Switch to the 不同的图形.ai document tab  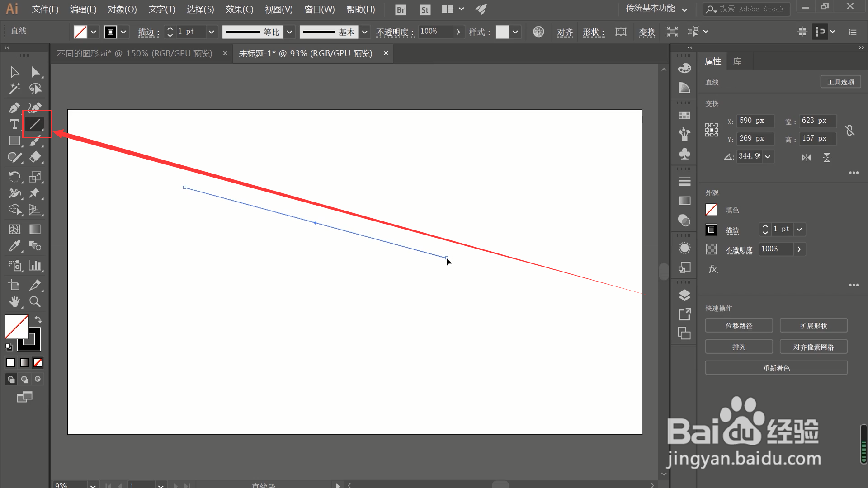tap(135, 53)
